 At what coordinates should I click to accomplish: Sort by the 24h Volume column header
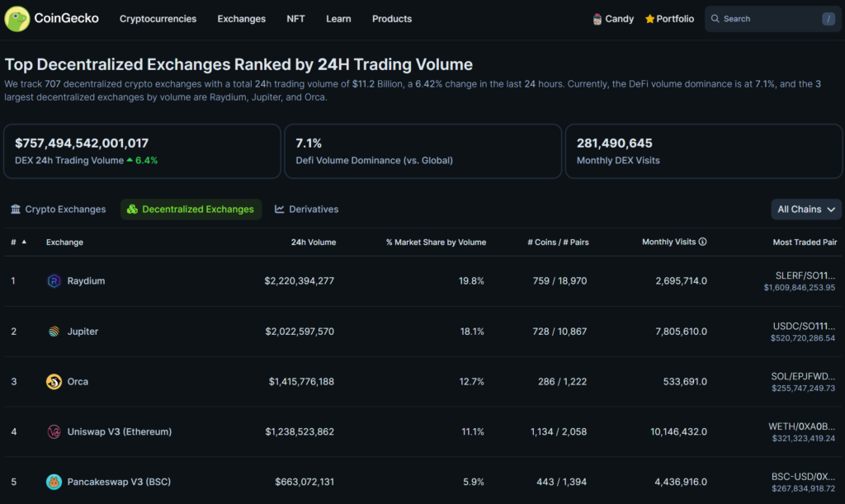pos(313,243)
